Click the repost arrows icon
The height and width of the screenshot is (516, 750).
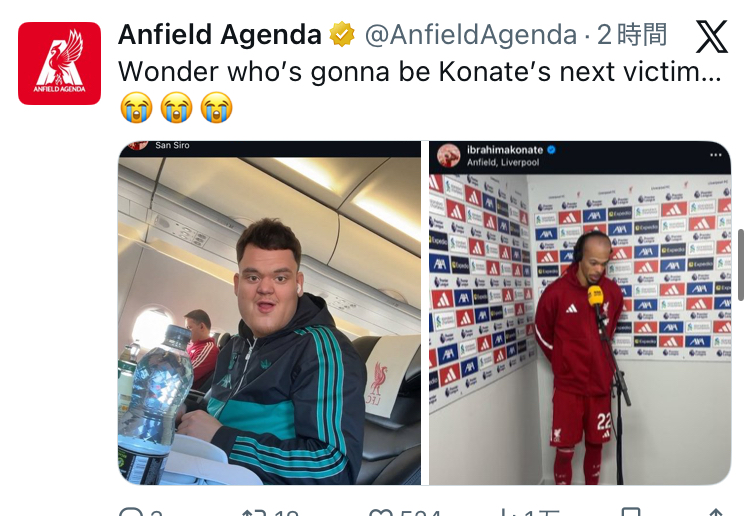(x=252, y=513)
